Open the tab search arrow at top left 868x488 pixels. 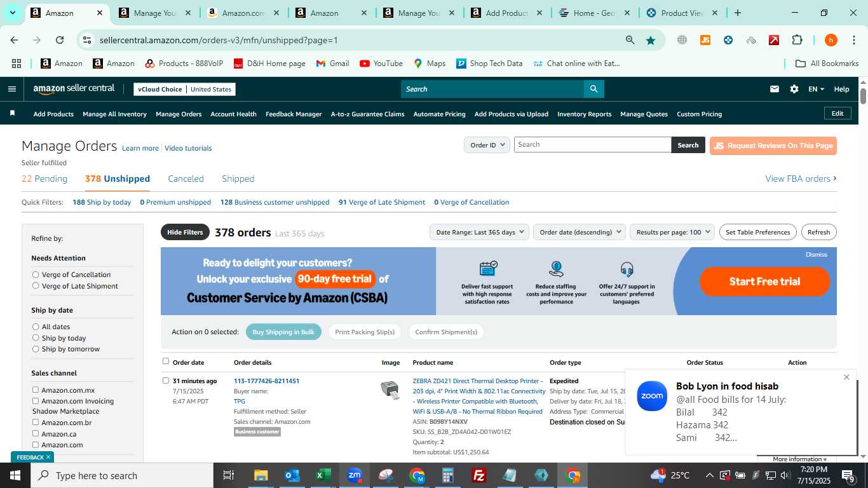coord(12,13)
